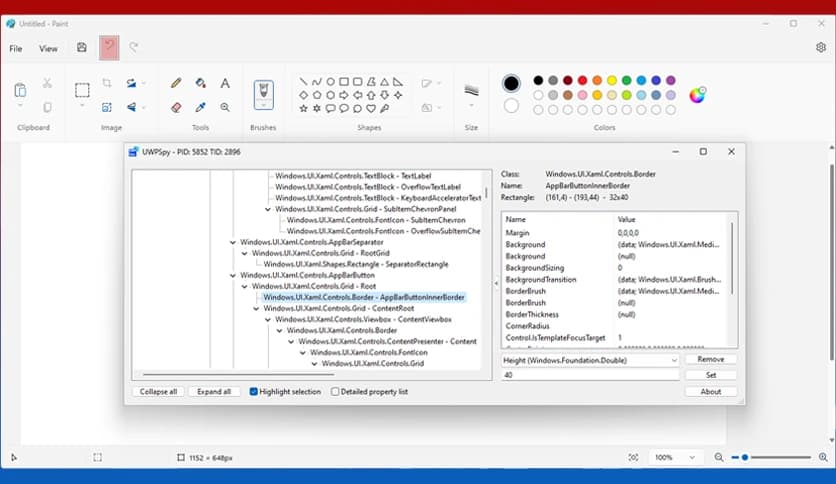Collapse the SubItemChevronPanel Grid node
Screen dimensions: 836x484
point(268,209)
